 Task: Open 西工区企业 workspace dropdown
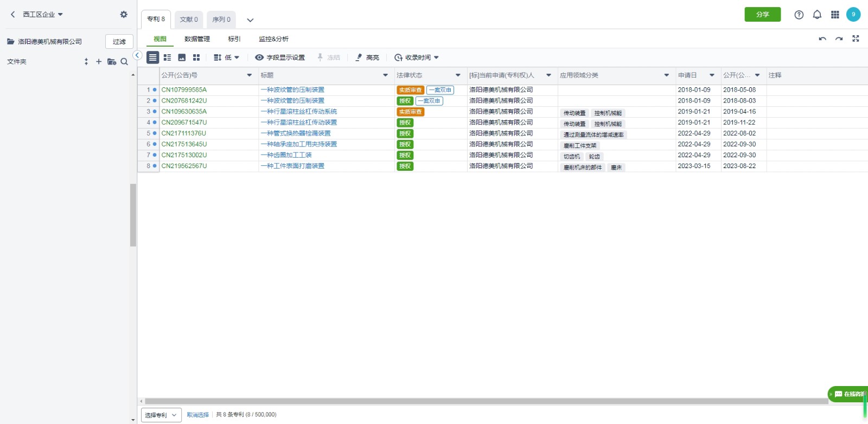coord(43,15)
